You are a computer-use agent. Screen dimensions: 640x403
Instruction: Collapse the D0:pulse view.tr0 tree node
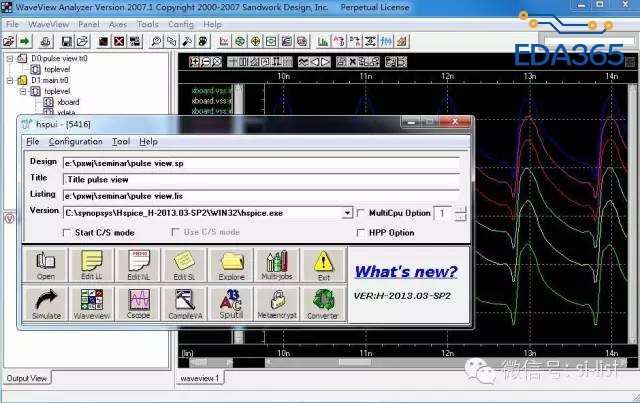[x=9, y=59]
